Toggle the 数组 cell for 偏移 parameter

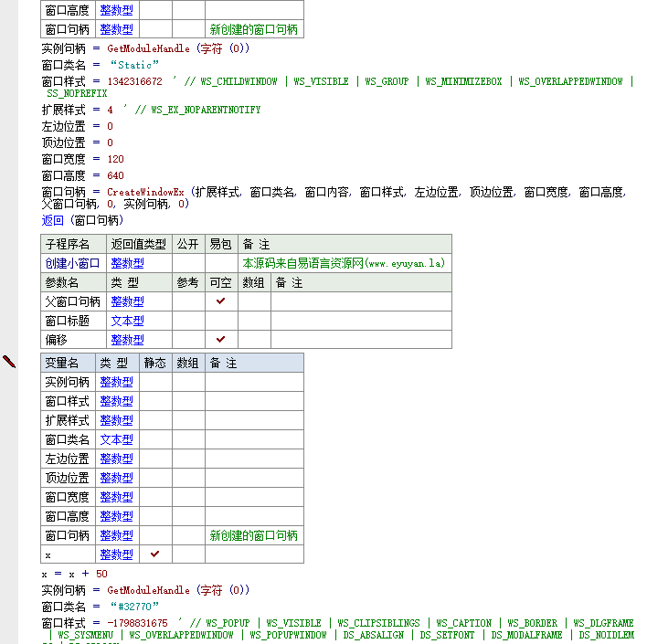(255, 340)
